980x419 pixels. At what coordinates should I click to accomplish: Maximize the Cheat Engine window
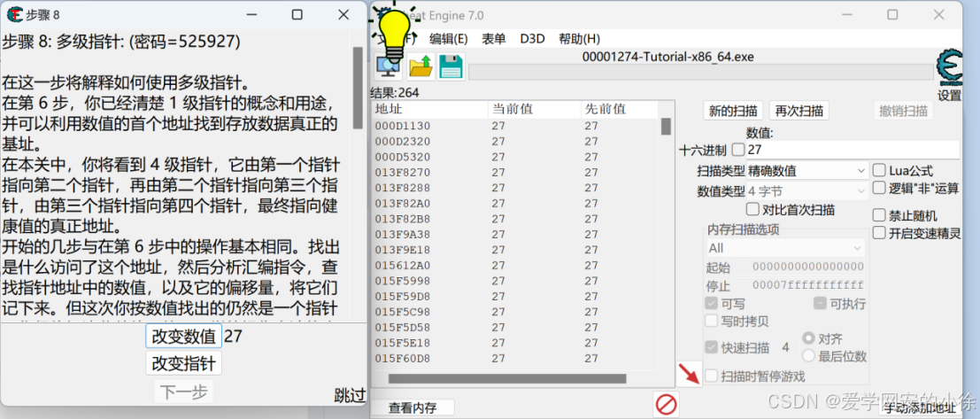point(892,14)
